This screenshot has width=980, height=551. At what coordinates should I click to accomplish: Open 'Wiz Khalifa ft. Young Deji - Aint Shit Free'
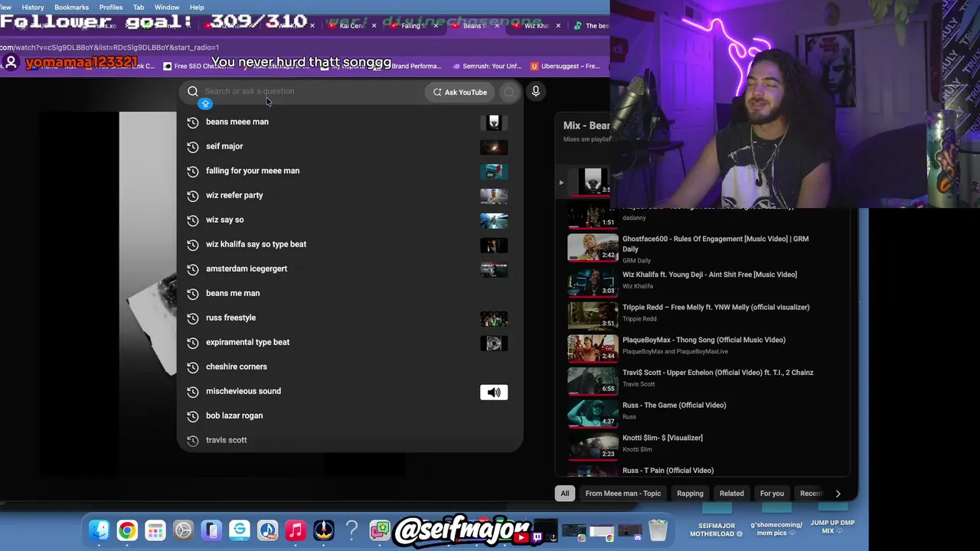click(710, 275)
